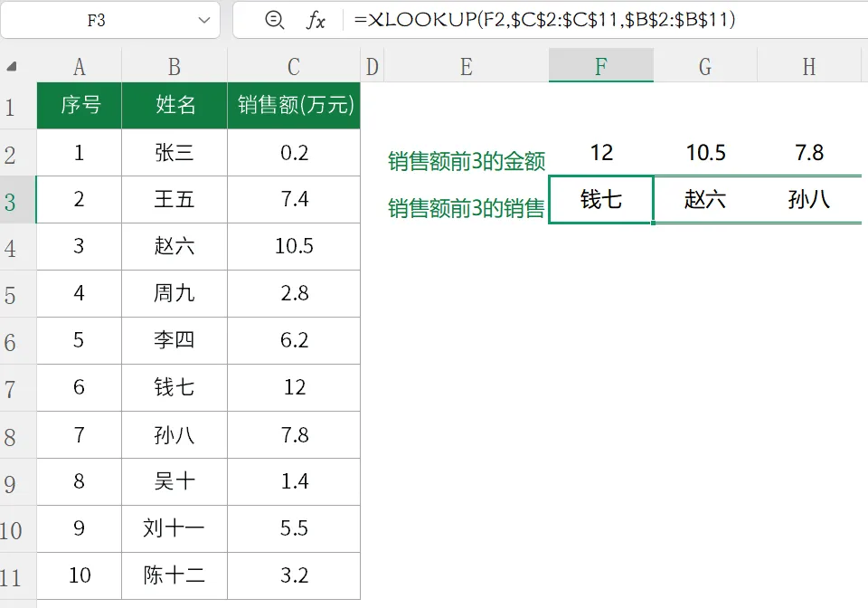The image size is (868, 608).
Task: Select serial number cell 5 in column A
Action: tap(80, 341)
